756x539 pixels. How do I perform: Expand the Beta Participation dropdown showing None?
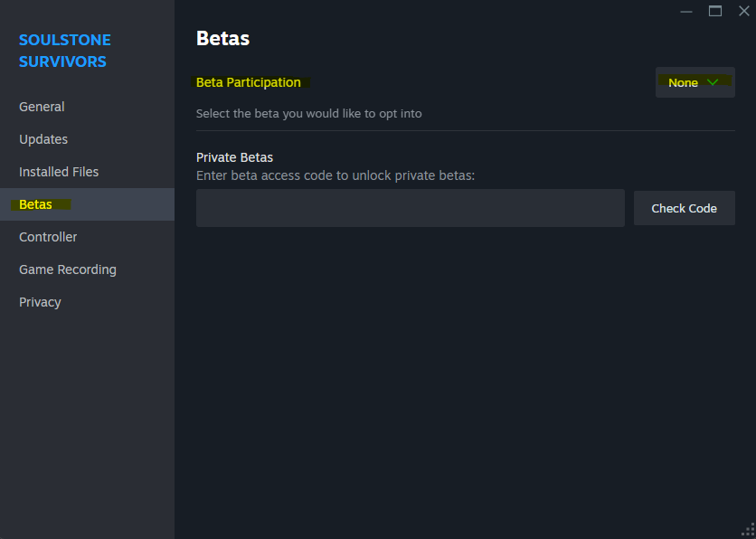tap(695, 82)
